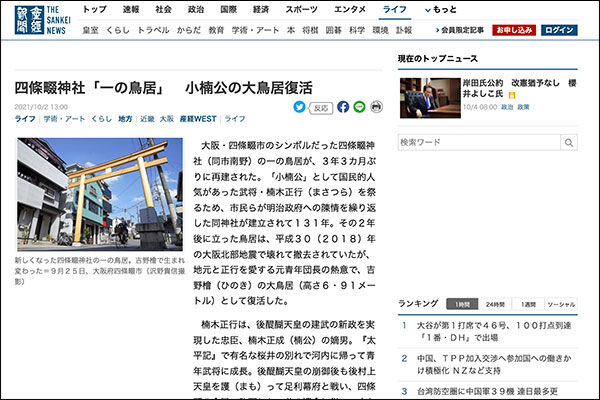Click 政策 tag under top news
600x400 pixels.
[523, 107]
